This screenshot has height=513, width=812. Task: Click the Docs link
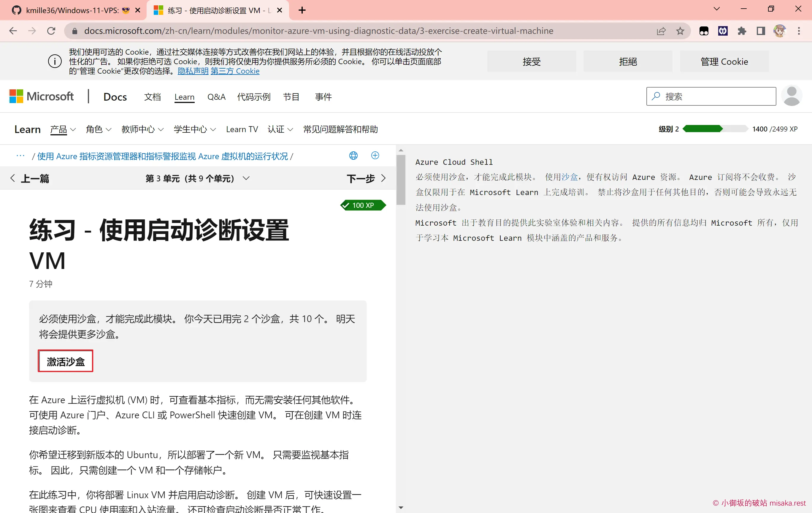tap(115, 97)
